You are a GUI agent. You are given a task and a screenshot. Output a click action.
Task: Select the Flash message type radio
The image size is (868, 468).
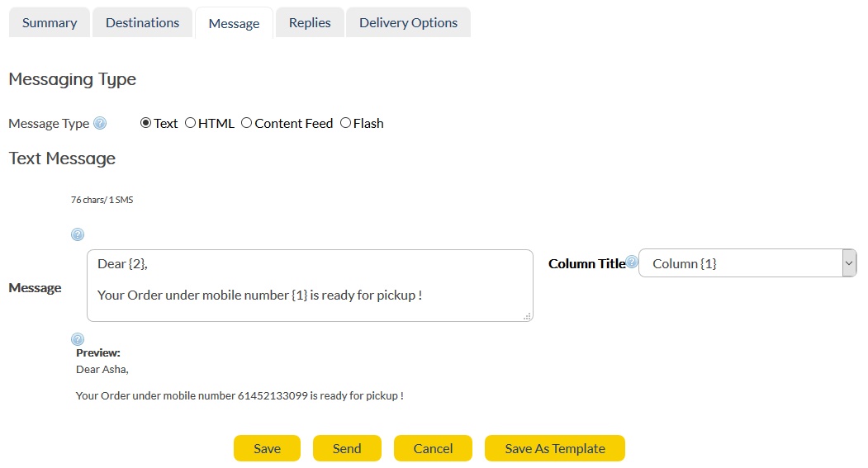pyautogui.click(x=345, y=123)
